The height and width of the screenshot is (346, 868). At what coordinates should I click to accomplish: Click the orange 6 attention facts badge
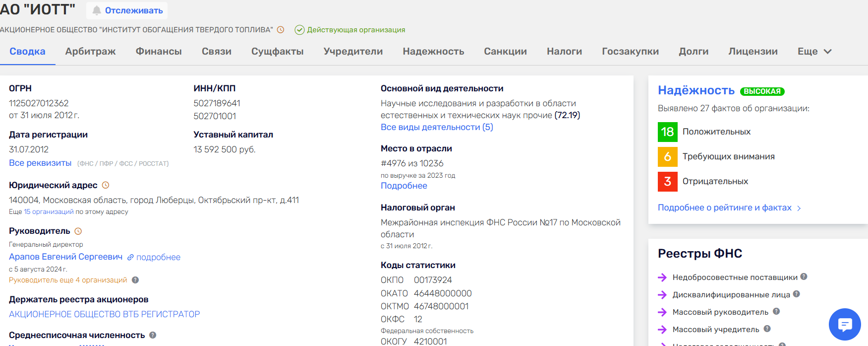click(668, 156)
